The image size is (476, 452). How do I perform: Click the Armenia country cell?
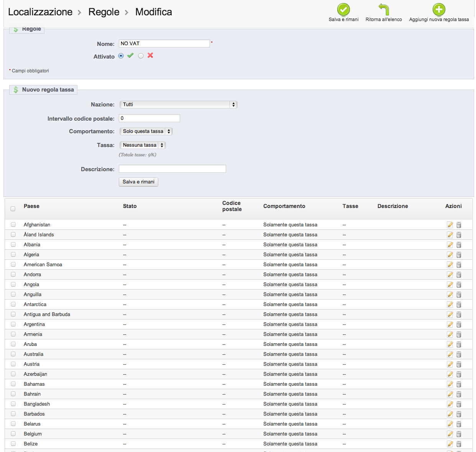[x=33, y=334]
